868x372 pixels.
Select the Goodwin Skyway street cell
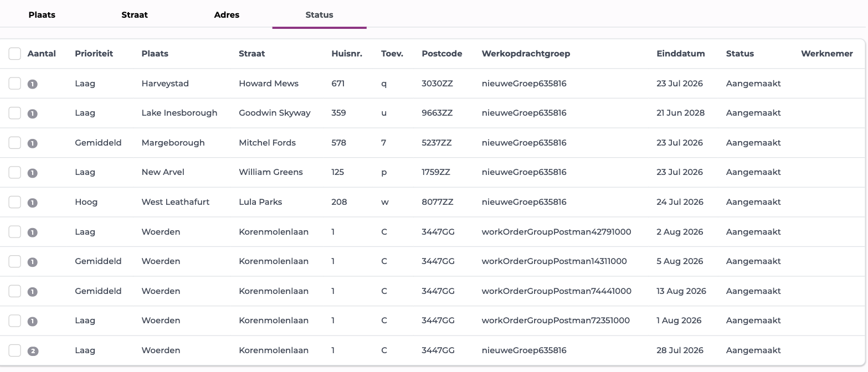[275, 113]
